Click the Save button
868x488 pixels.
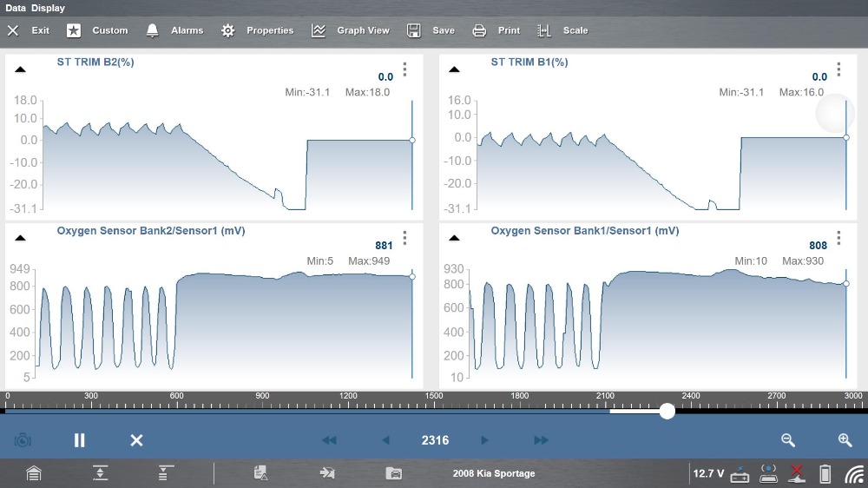point(431,30)
